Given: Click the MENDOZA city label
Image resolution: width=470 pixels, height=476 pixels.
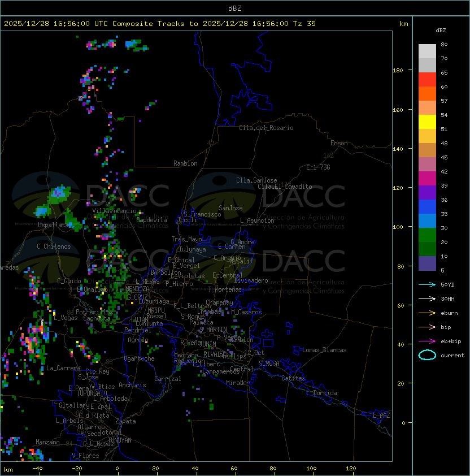Looking at the screenshot, I should click(x=137, y=289).
